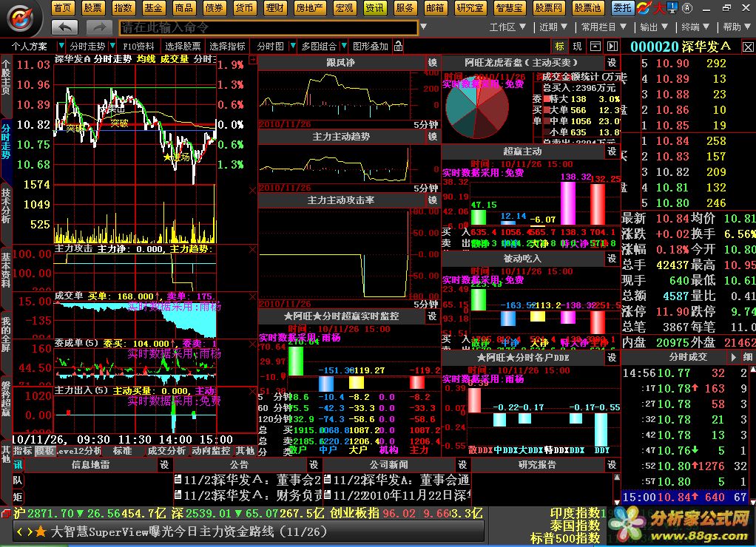
Task: Open 设 settings for 公告 panel
Action: click(x=314, y=465)
